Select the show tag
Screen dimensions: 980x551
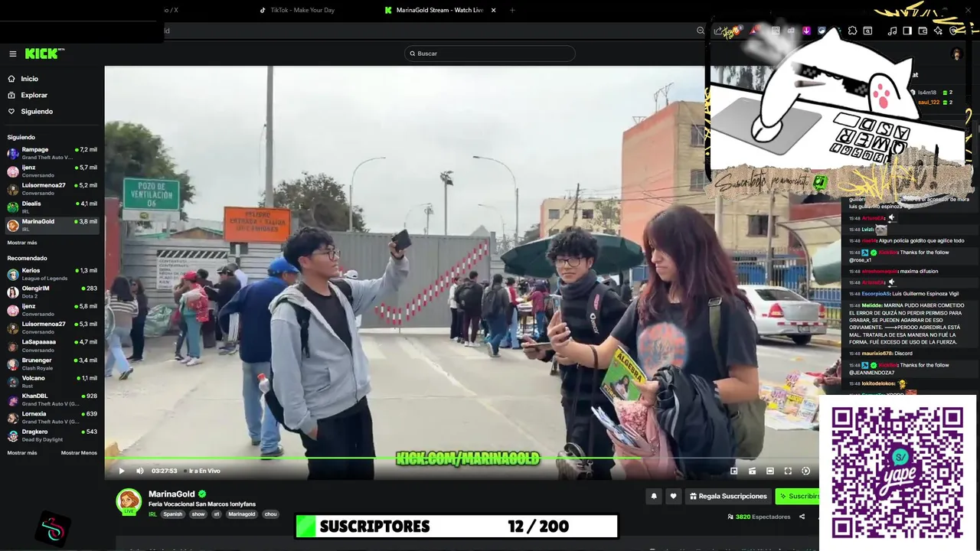tap(198, 514)
